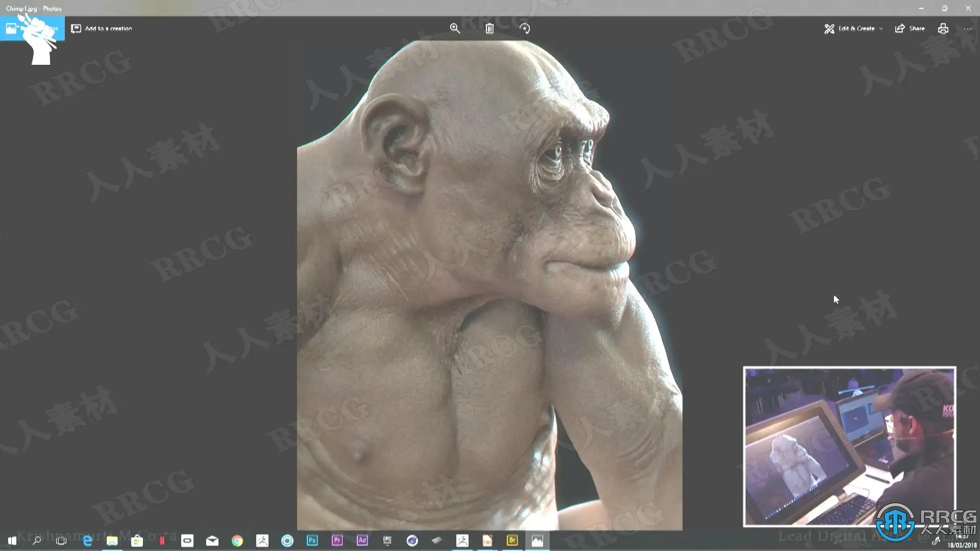Open After Effects taskbar icon
This screenshot has width=980, height=551.
pos(362,540)
